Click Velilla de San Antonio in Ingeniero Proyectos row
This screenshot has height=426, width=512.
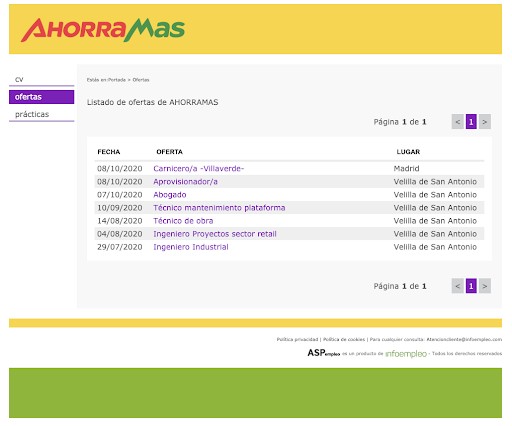[435, 234]
